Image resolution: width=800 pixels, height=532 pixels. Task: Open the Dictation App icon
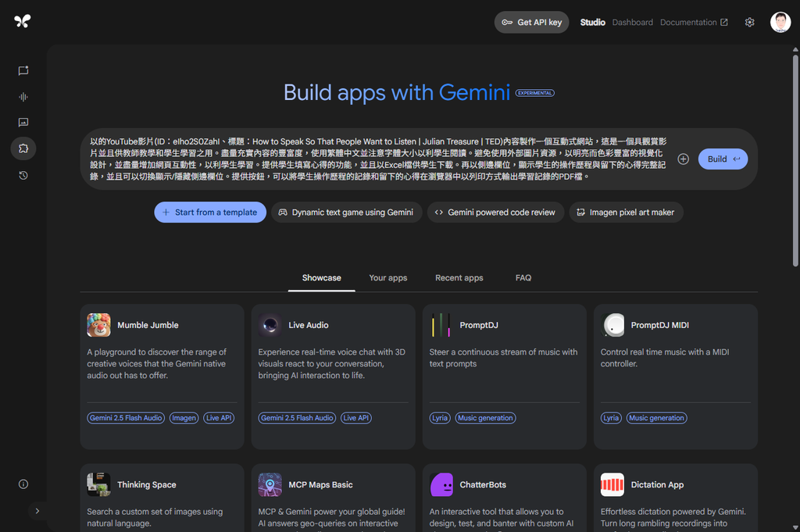[x=612, y=484]
